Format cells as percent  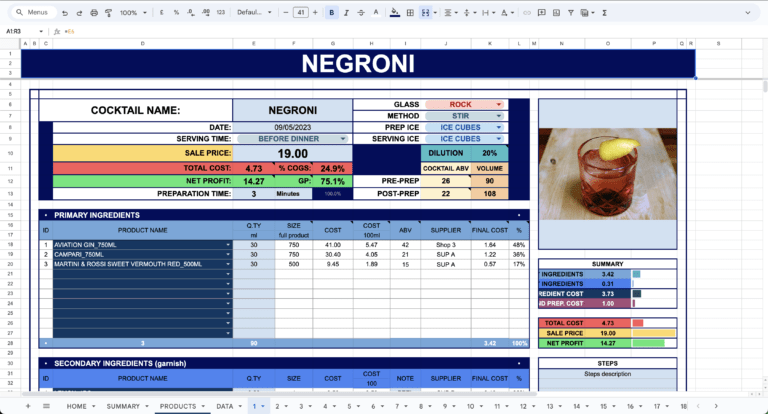[x=176, y=13]
